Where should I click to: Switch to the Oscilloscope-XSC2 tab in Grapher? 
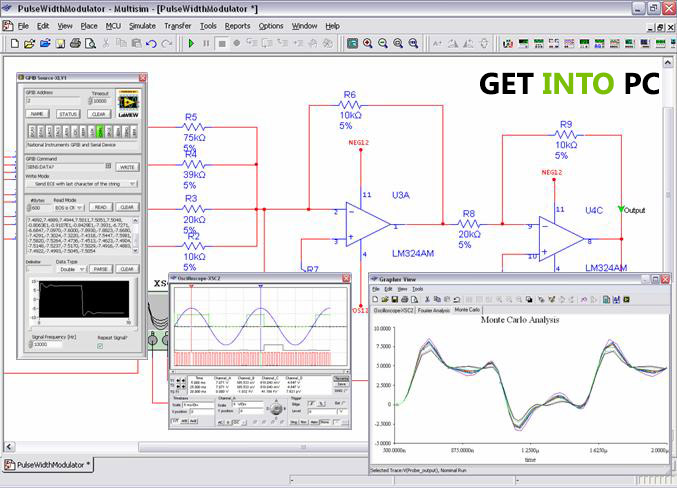tap(393, 311)
